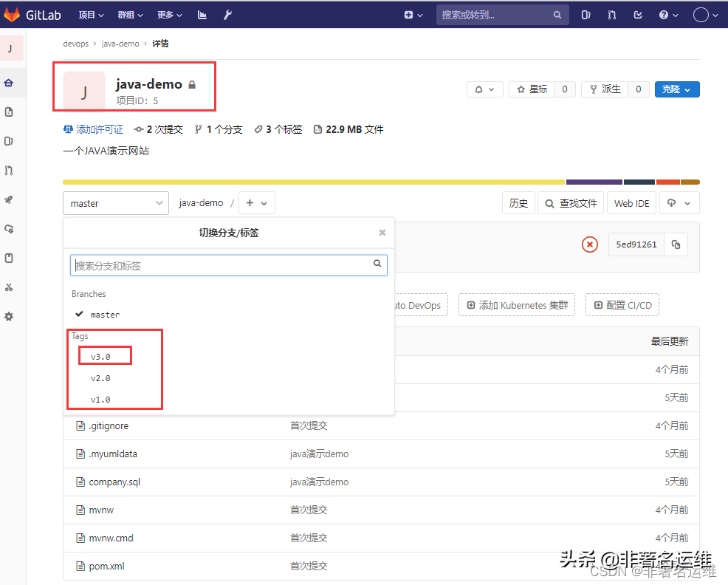728x585 pixels.
Task: Open the analytics bar chart icon
Action: point(202,14)
